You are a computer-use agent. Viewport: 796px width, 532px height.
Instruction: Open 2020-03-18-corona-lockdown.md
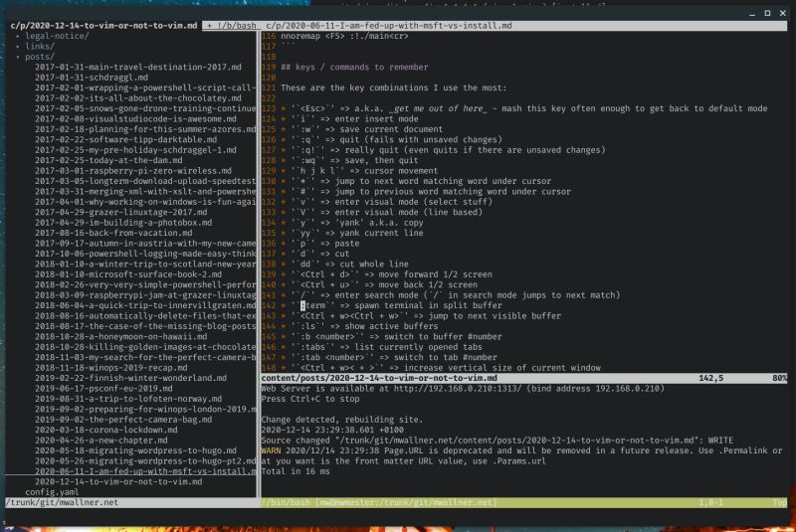pyautogui.click(x=106, y=430)
